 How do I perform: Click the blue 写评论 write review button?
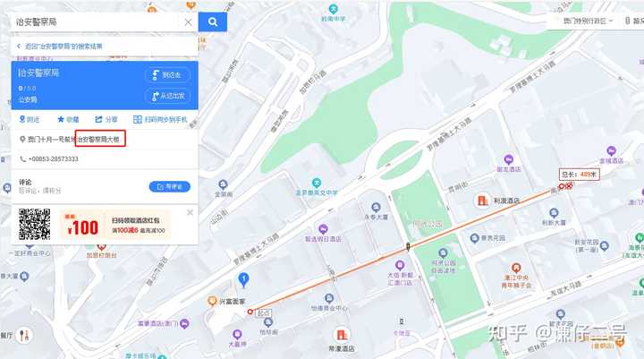coord(169,187)
